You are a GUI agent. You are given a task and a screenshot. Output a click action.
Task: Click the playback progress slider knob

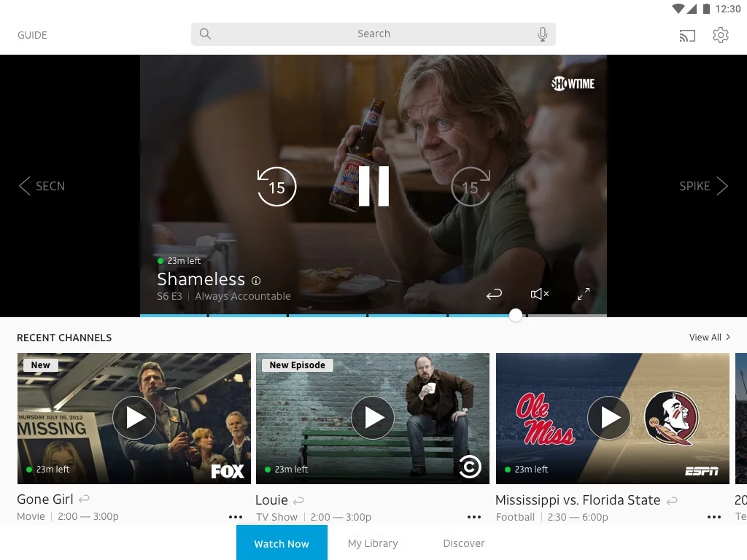point(516,315)
